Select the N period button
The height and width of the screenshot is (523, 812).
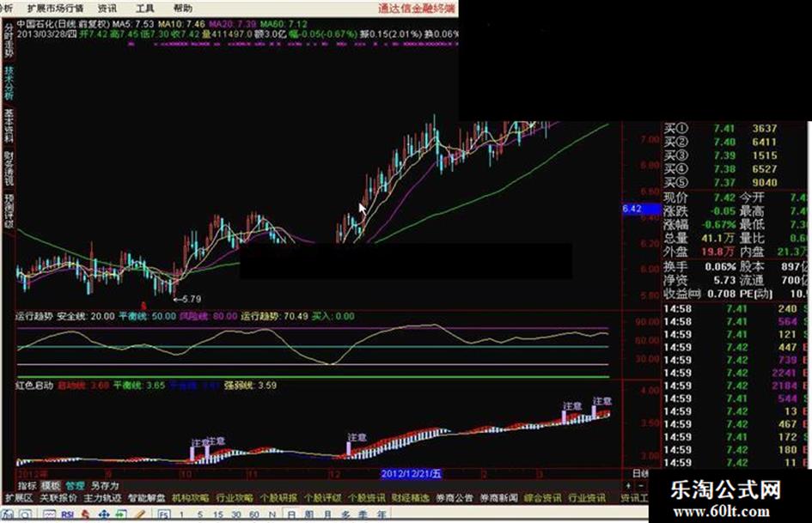click(x=272, y=514)
